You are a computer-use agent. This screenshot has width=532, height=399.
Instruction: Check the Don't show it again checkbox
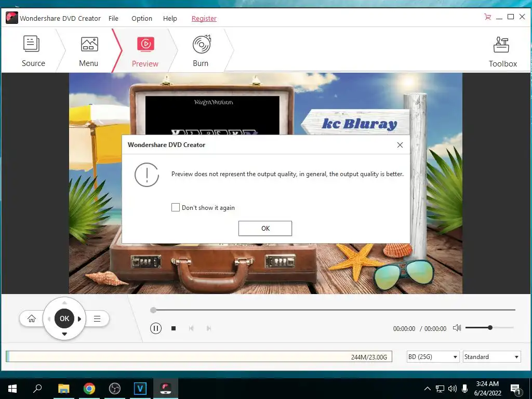click(x=176, y=207)
